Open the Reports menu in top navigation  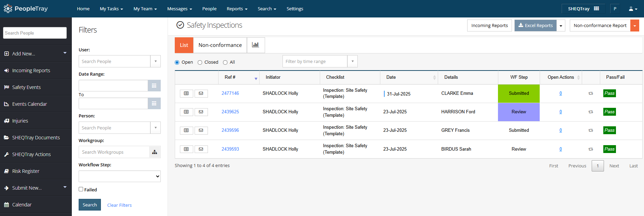click(x=237, y=9)
